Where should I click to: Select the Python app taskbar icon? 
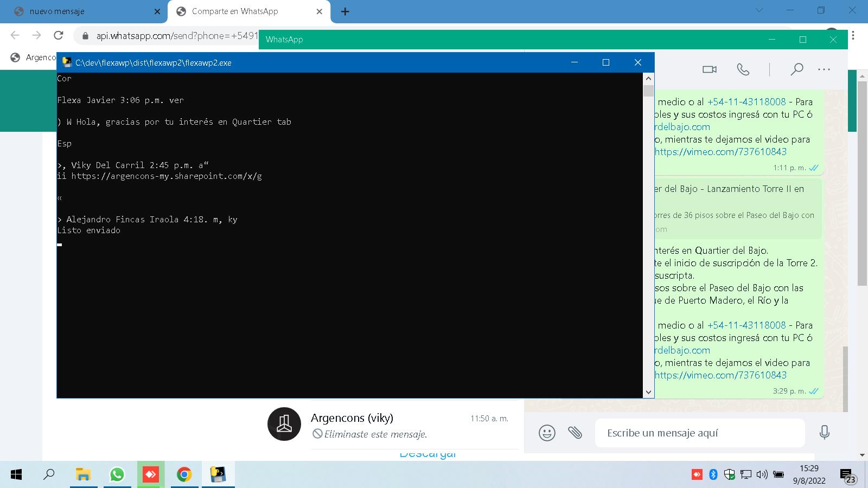point(218,475)
